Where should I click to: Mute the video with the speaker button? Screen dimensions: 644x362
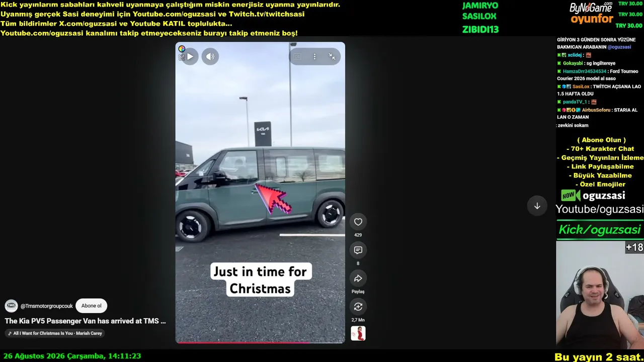click(210, 57)
